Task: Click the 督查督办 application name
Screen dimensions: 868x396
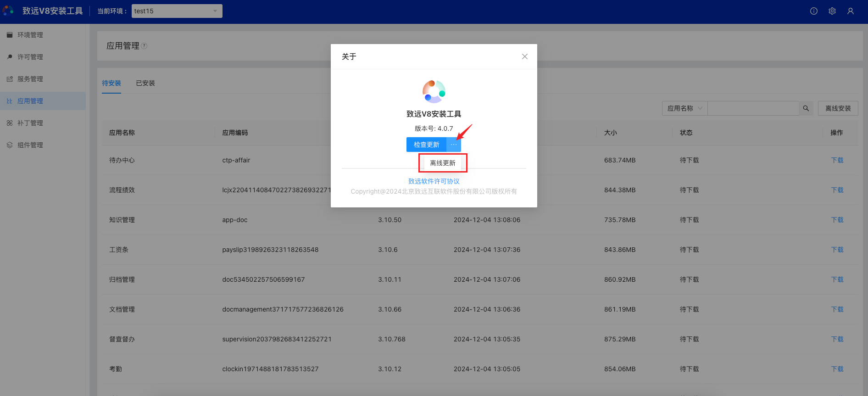Action: click(x=122, y=339)
